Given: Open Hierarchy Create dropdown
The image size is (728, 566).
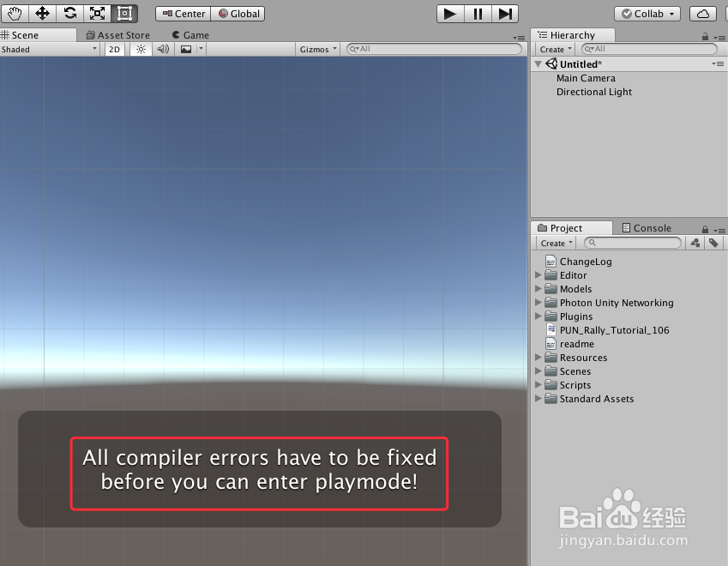Looking at the screenshot, I should (556, 49).
